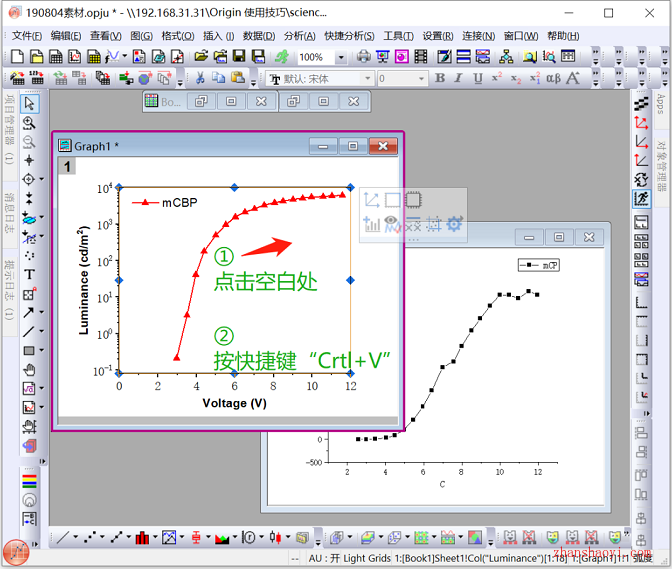Click the Line plot icon in bottom toolbar
The width and height of the screenshot is (672, 569).
[63, 537]
